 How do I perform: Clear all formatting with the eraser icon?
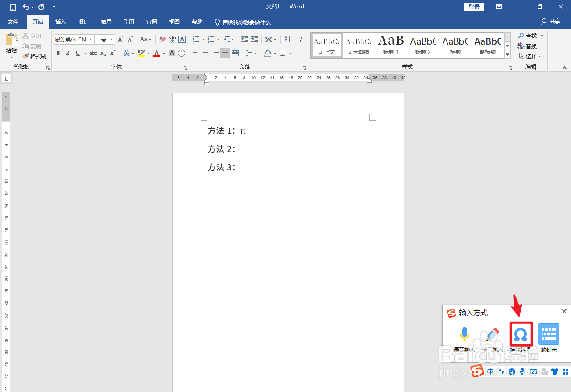162,40
